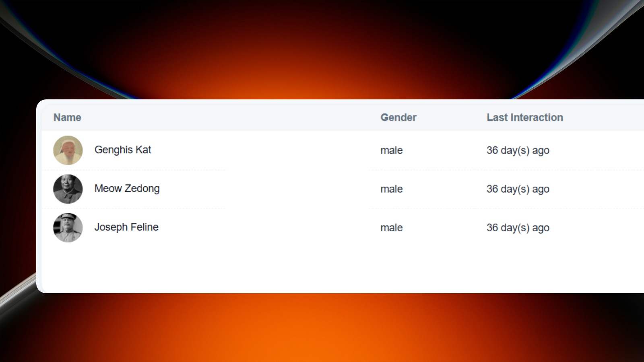The height and width of the screenshot is (362, 644).
Task: Click the avatar beside Joseph Feline
Action: click(68, 228)
